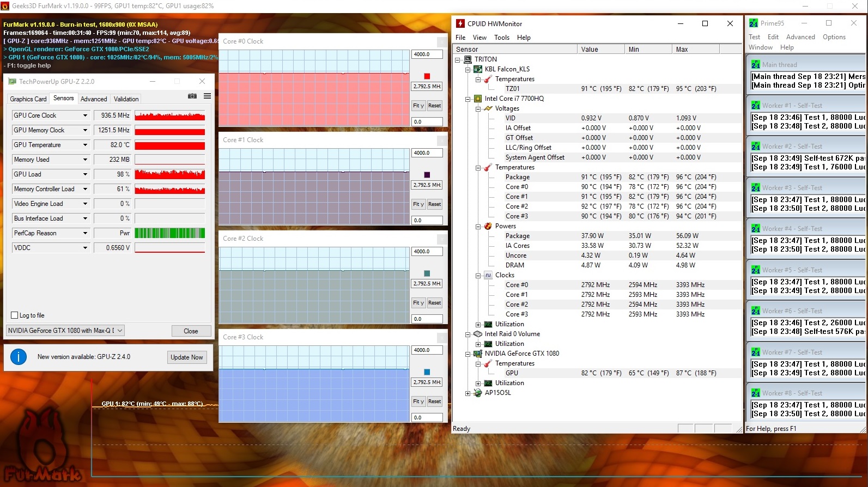Collapse the Intel Core i7 7700HQ node

coord(468,99)
